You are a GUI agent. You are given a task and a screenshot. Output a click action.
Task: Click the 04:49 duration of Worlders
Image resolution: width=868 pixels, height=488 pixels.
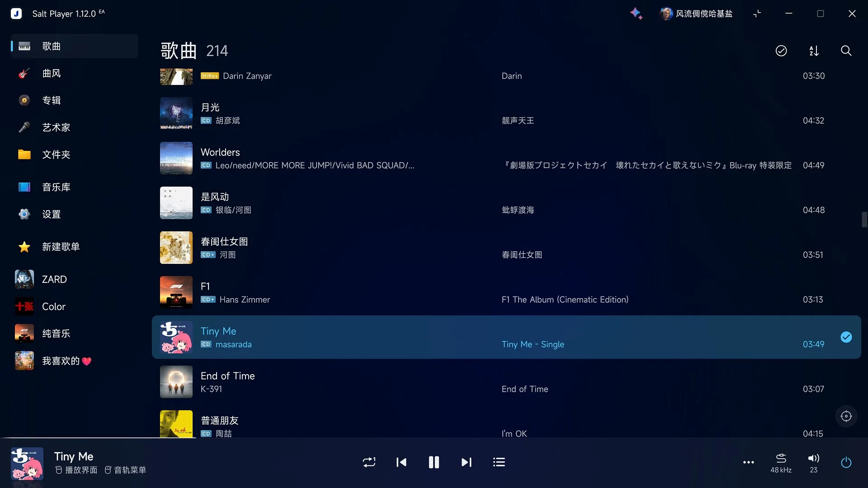813,165
